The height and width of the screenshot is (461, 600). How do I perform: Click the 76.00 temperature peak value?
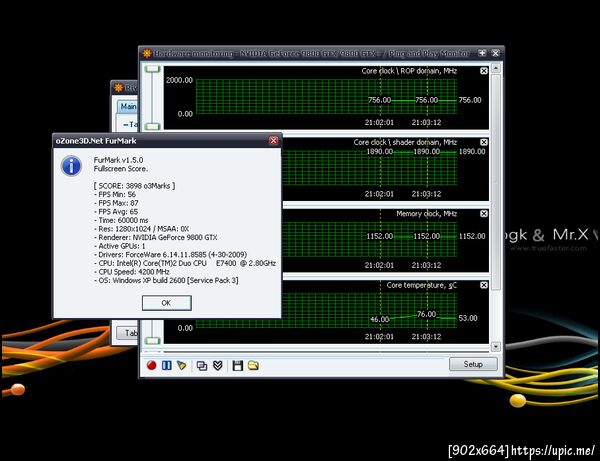click(426, 314)
